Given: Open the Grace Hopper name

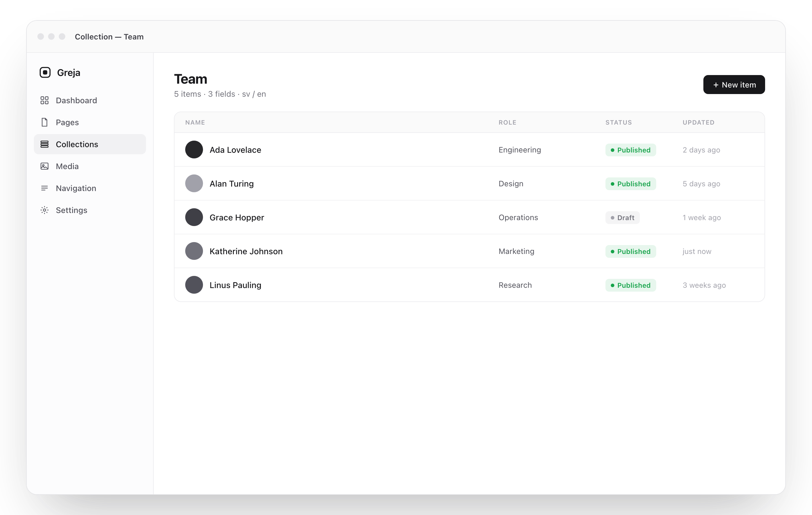Looking at the screenshot, I should click(237, 217).
